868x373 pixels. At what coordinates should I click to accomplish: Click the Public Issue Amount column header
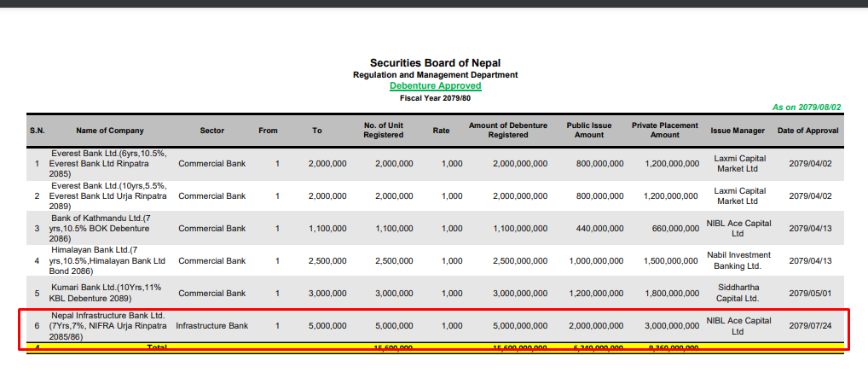[589, 131]
